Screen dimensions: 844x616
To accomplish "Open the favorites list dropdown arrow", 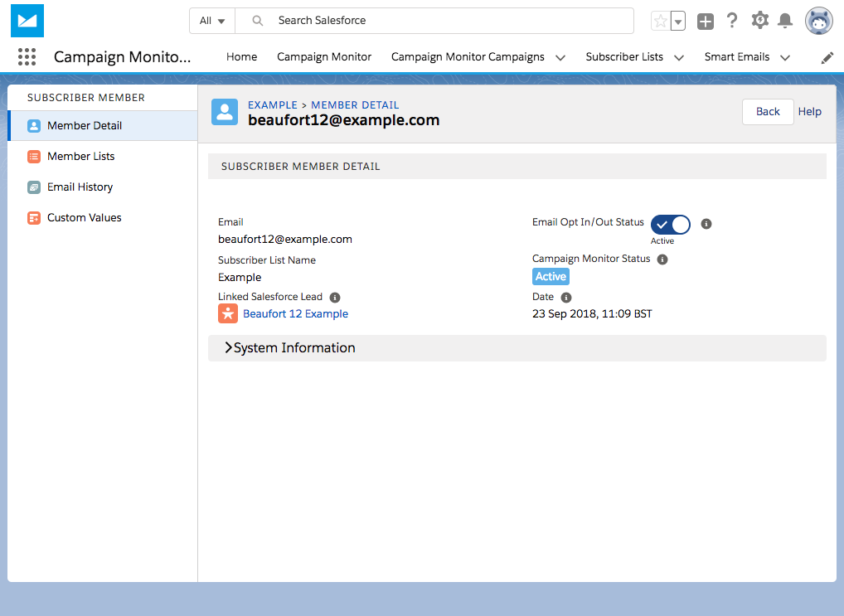I will coord(678,21).
